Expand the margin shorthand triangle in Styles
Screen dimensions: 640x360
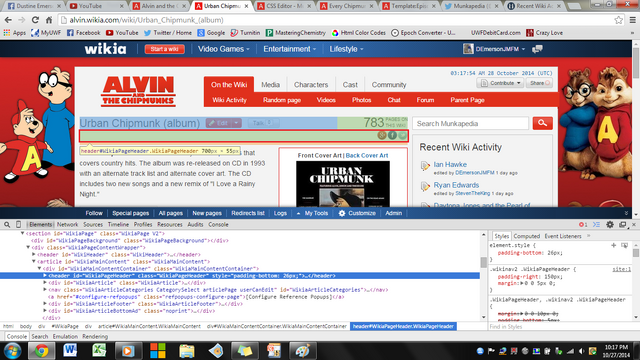522,283
